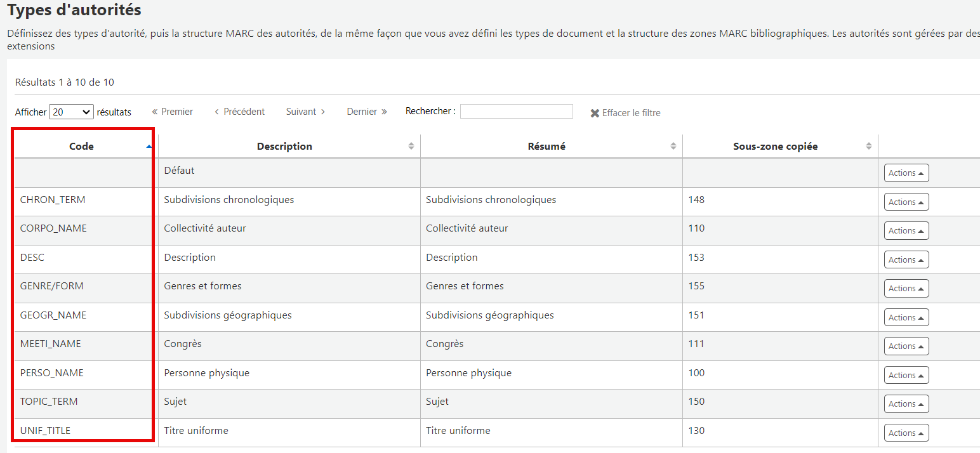Viewport: 980px width, 453px height.
Task: Click Subdivisions chronologiques in Description column
Action: (229, 200)
